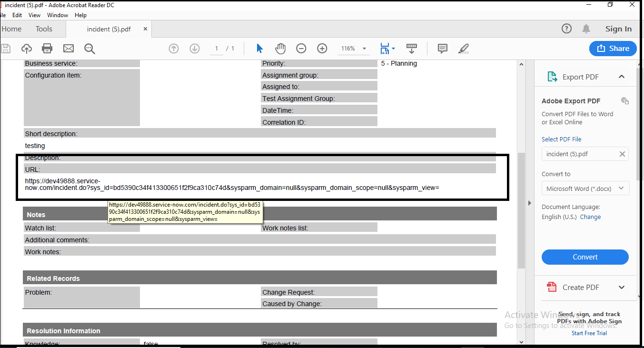This screenshot has height=348, width=644.
Task: Expand the Create PDF section chevron
Action: [622, 287]
